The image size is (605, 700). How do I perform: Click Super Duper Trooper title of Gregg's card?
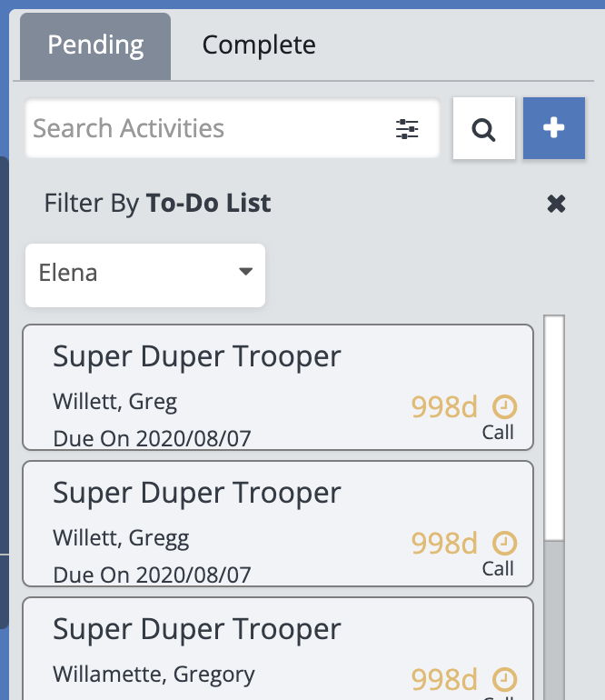click(x=197, y=493)
